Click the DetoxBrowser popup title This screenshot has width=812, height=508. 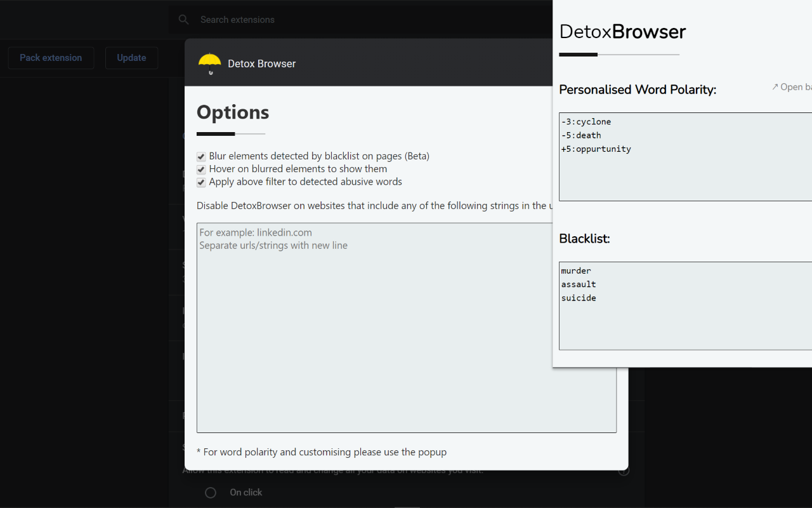[622, 32]
